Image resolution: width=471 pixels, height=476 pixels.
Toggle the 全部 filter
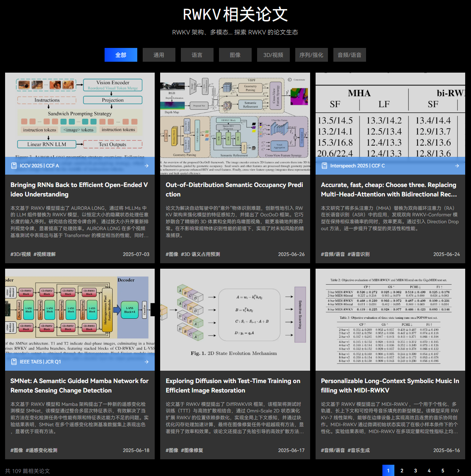[121, 55]
